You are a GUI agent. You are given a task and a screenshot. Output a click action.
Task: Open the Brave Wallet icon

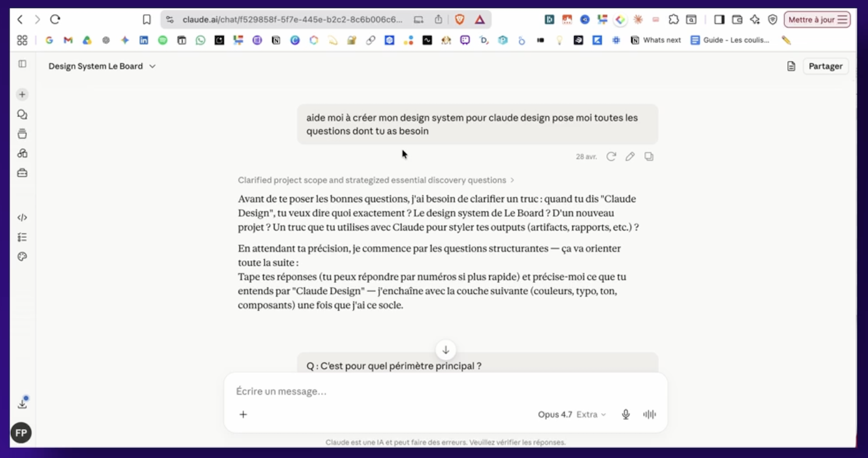coord(737,19)
